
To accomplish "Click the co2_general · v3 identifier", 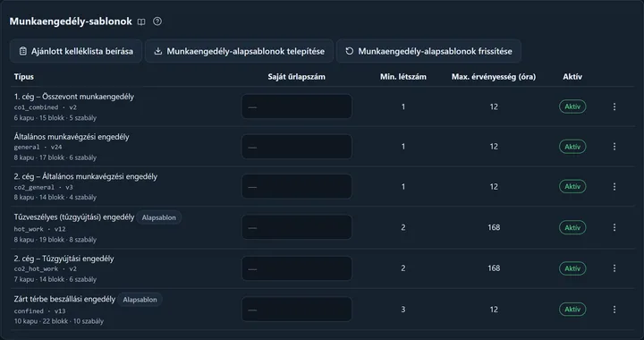I will point(44,187).
